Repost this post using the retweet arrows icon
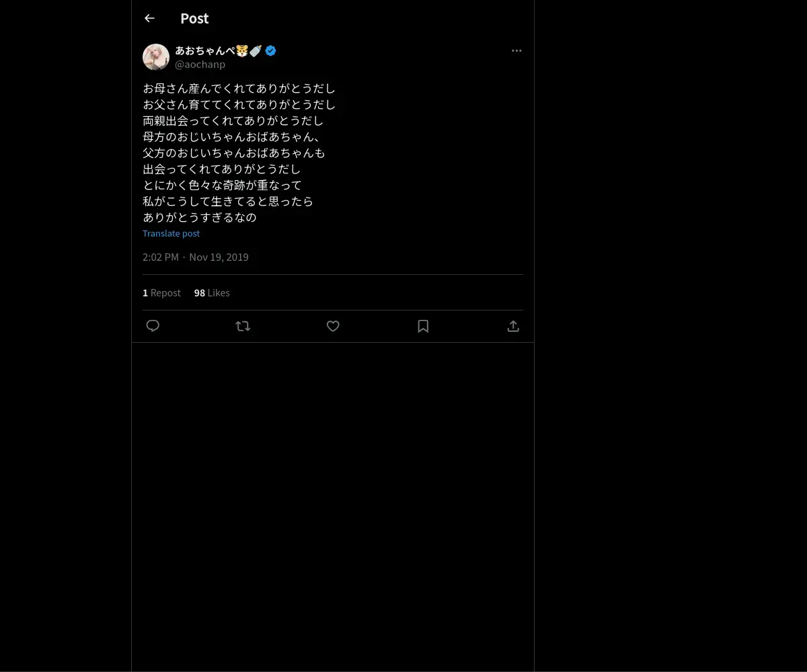Screen dimensions: 807x672 tap(243, 326)
